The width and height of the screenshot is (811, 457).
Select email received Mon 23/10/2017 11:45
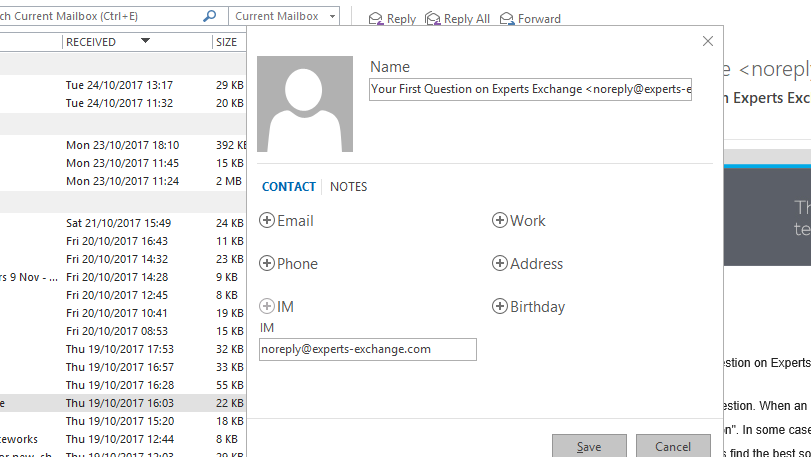click(x=123, y=163)
